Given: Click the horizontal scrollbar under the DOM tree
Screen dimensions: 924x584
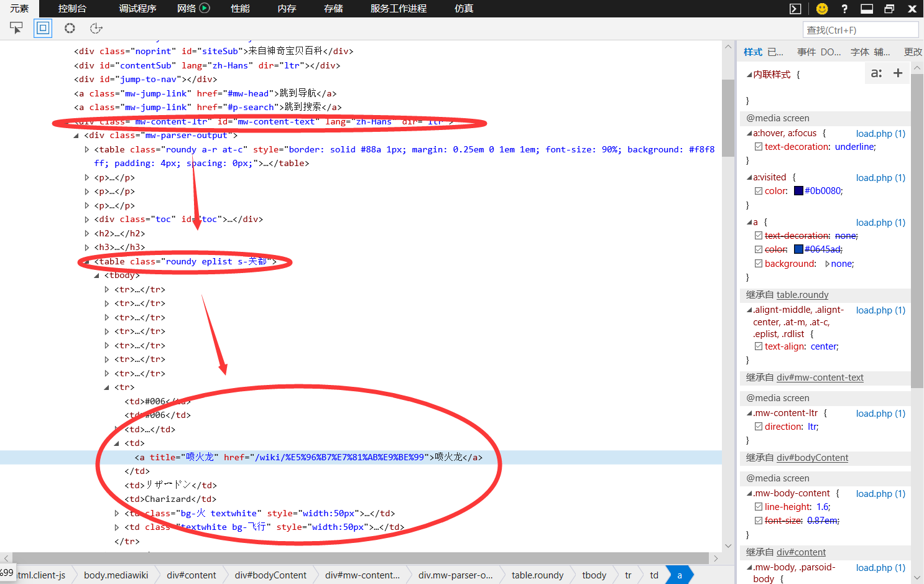Looking at the screenshot, I should 361,558.
